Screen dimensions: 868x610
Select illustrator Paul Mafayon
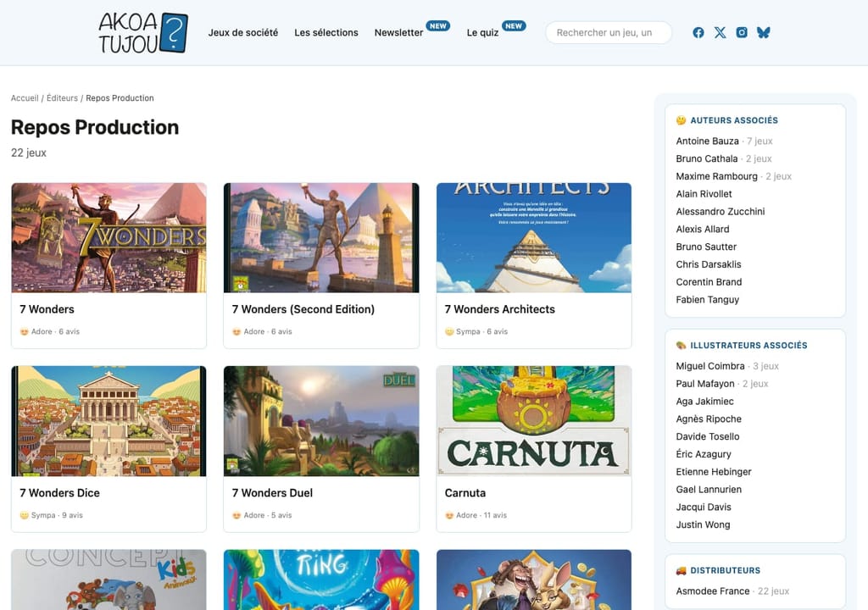[704, 384]
